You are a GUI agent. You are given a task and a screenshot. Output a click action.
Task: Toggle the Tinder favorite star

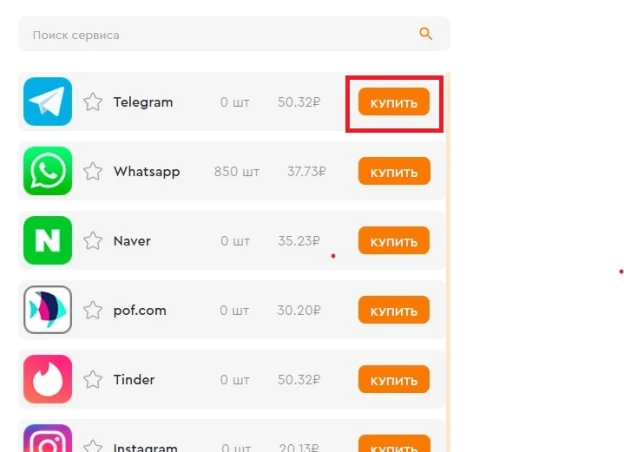click(93, 380)
